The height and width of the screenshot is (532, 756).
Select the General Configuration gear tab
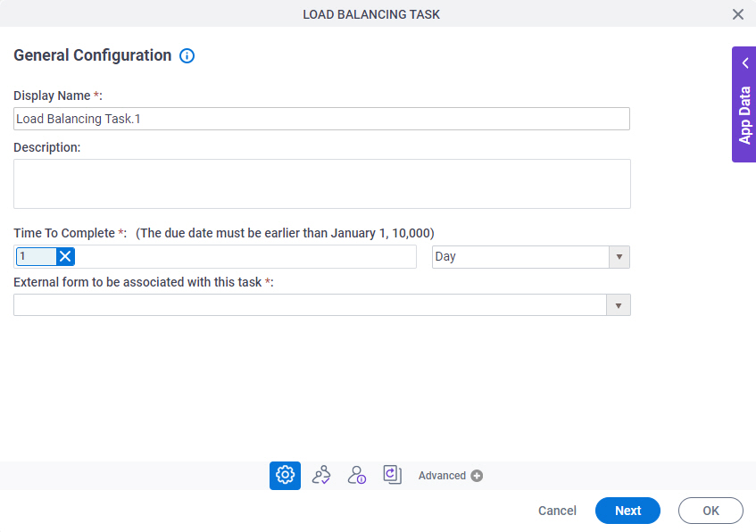click(285, 476)
